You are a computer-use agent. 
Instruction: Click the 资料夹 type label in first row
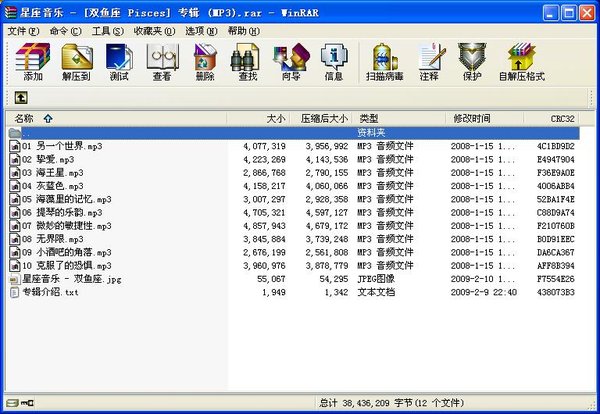(x=371, y=133)
